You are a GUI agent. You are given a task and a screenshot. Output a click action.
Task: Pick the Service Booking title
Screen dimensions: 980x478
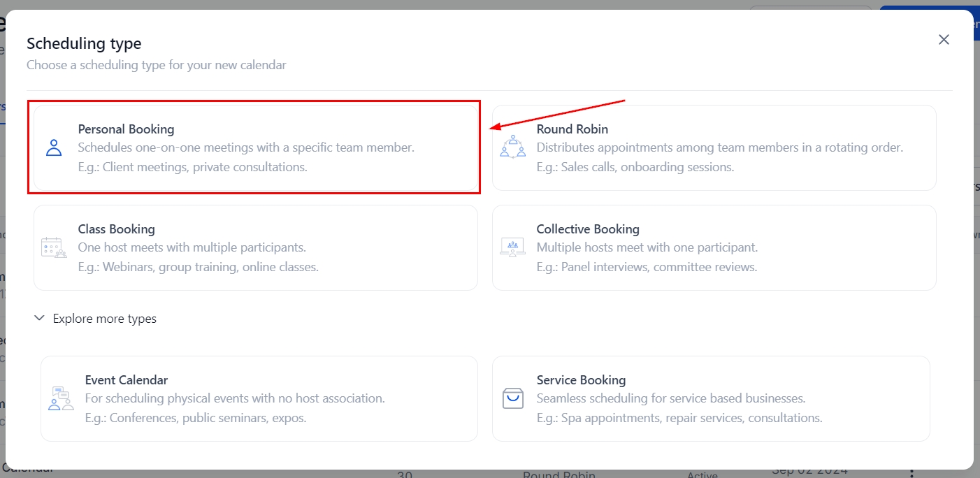[x=581, y=380]
